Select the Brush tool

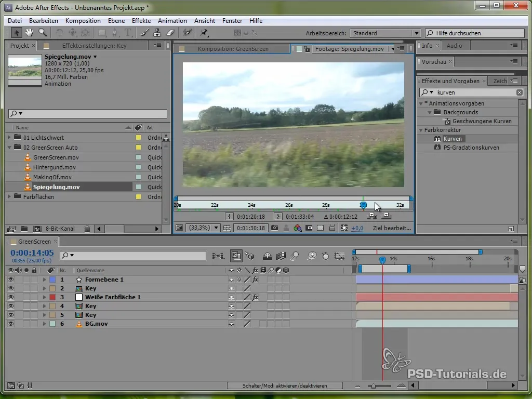(145, 33)
